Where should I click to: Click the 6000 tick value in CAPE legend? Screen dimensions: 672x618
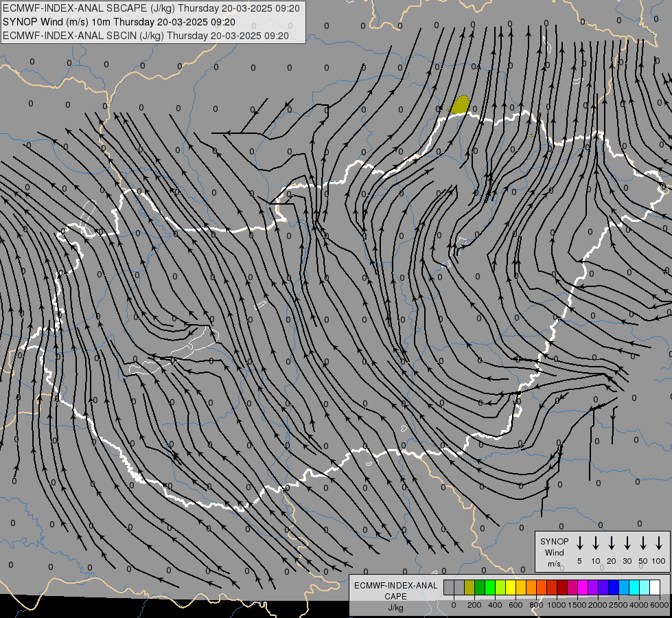(x=660, y=605)
